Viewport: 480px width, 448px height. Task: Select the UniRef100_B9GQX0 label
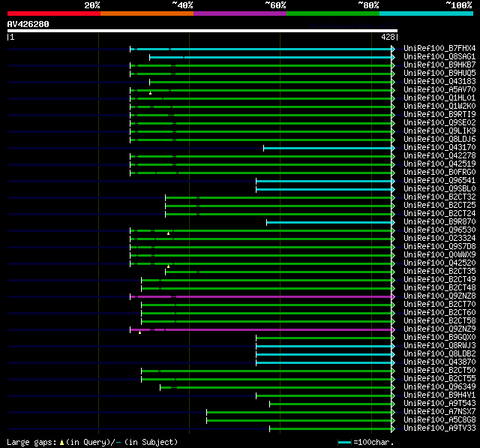click(x=439, y=338)
